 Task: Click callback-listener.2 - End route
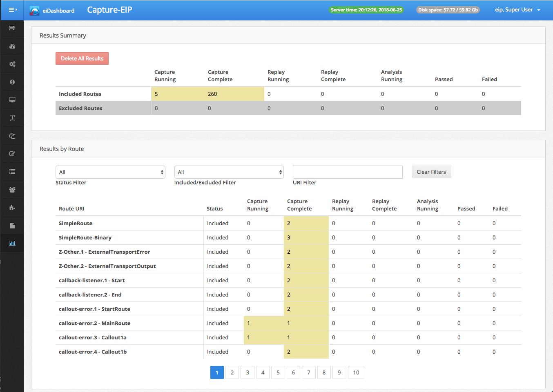[90, 295]
